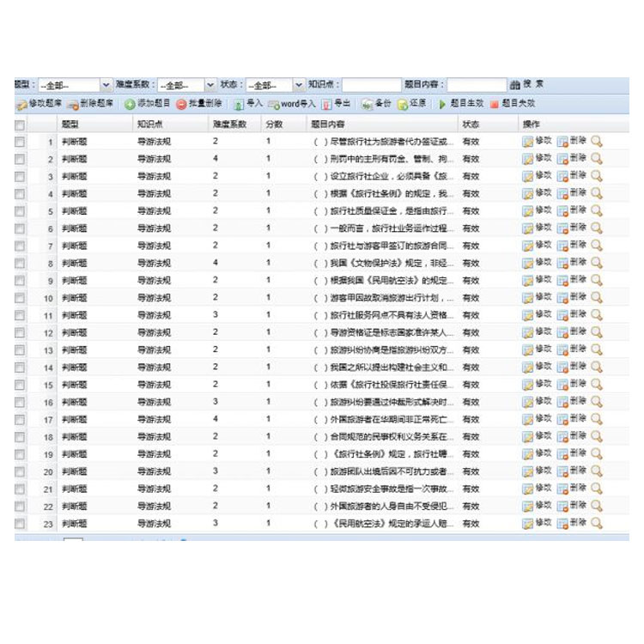Click the magnifier view icon in row 5
644x644 pixels.
597,210
